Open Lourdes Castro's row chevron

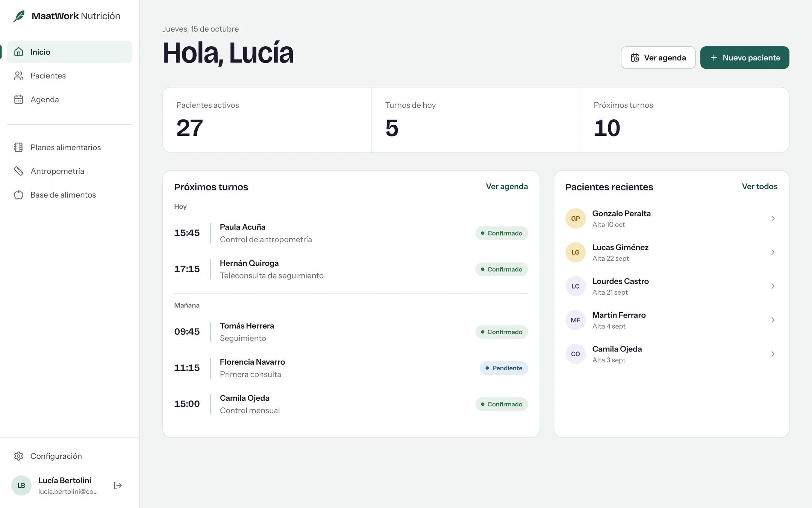tap(773, 286)
